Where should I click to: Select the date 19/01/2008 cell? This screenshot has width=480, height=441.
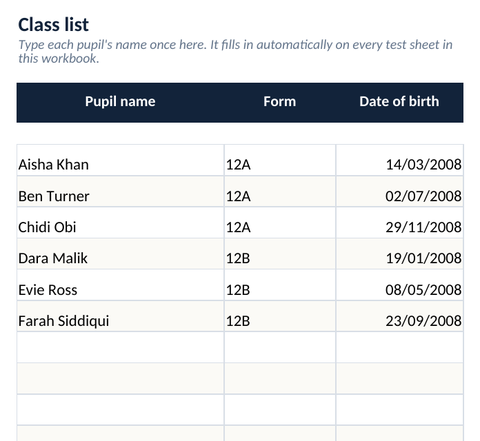400,254
